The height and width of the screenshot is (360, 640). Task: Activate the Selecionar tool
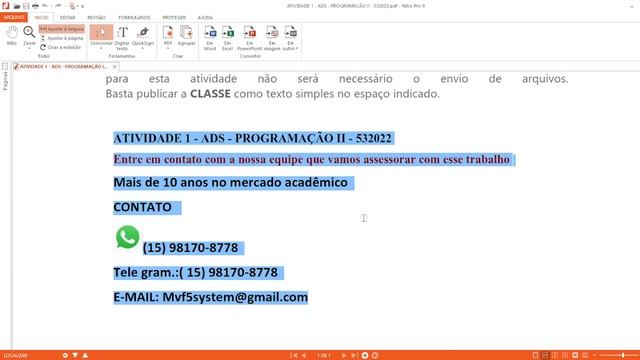point(101,34)
